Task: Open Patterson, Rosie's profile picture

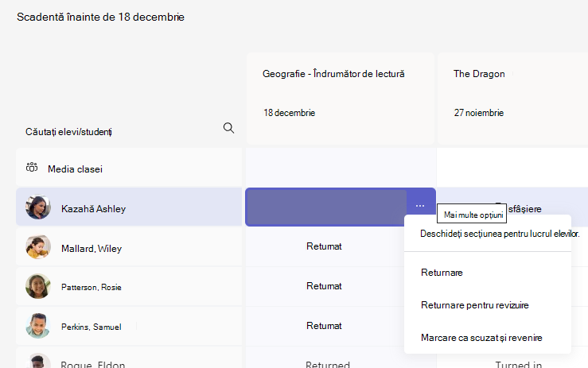Action: point(38,286)
